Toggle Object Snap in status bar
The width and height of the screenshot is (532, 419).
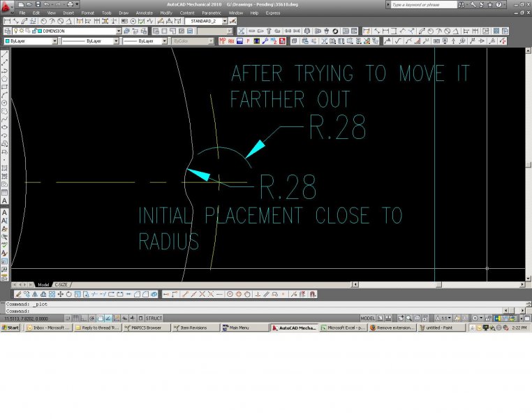click(x=100, y=318)
